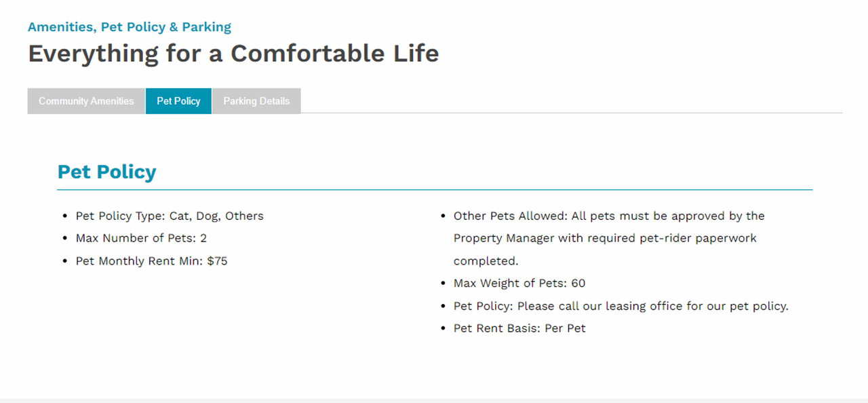Viewport: 868px width, 403px height.
Task: Click the bullet beside Pet Monthly Rent Min
Action: coord(65,261)
